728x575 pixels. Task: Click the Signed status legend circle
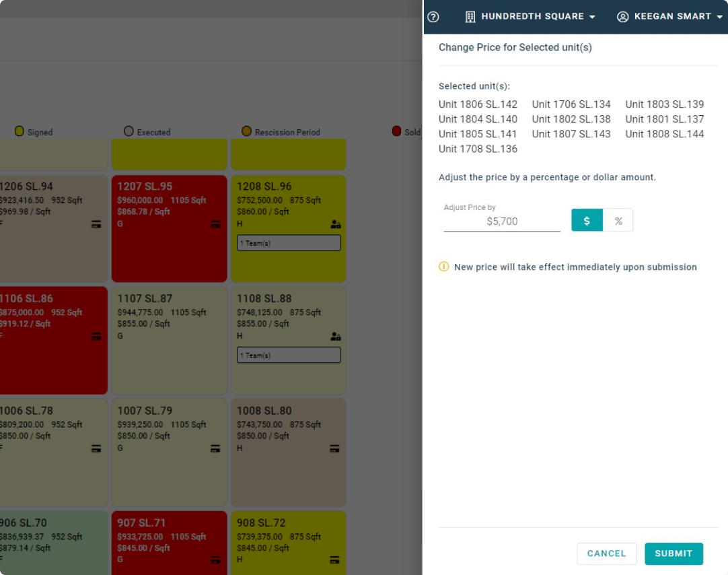tap(19, 131)
